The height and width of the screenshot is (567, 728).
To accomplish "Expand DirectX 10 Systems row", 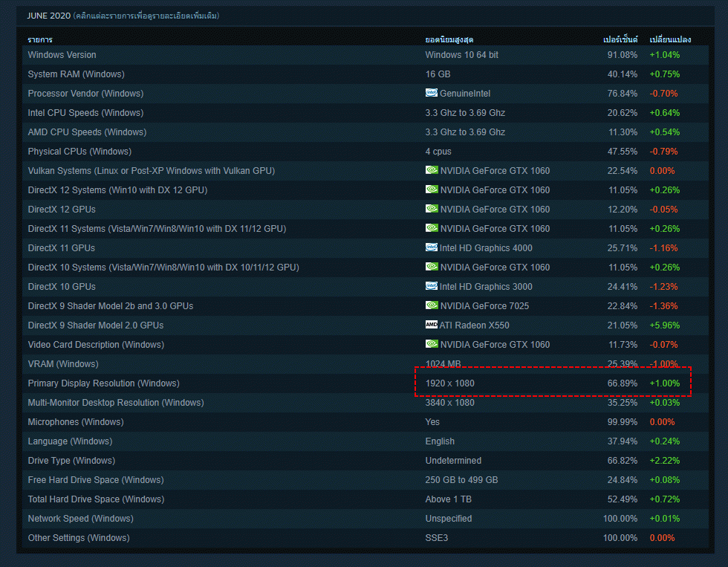I will 365,268.
